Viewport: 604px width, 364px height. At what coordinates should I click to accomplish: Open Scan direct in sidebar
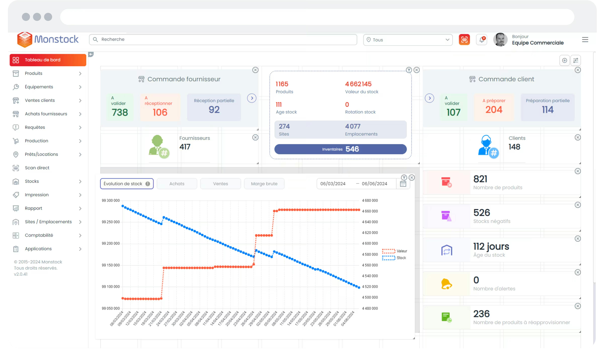click(48, 168)
